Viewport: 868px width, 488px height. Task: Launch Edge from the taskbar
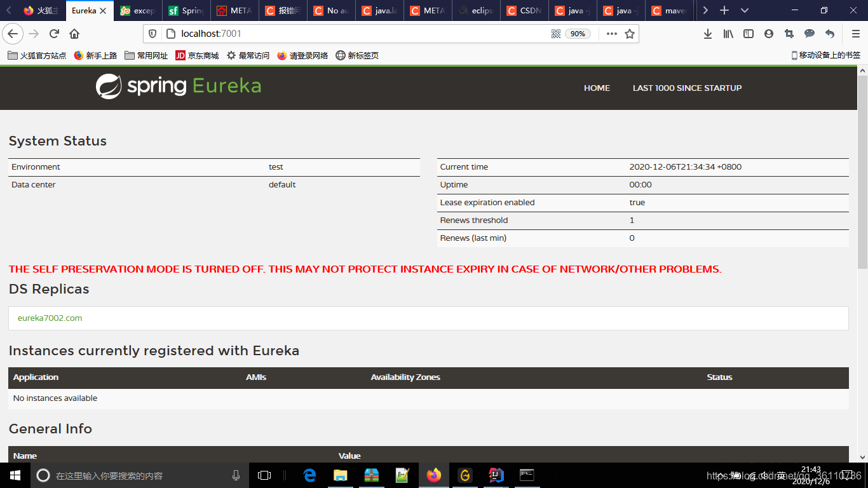coord(309,475)
